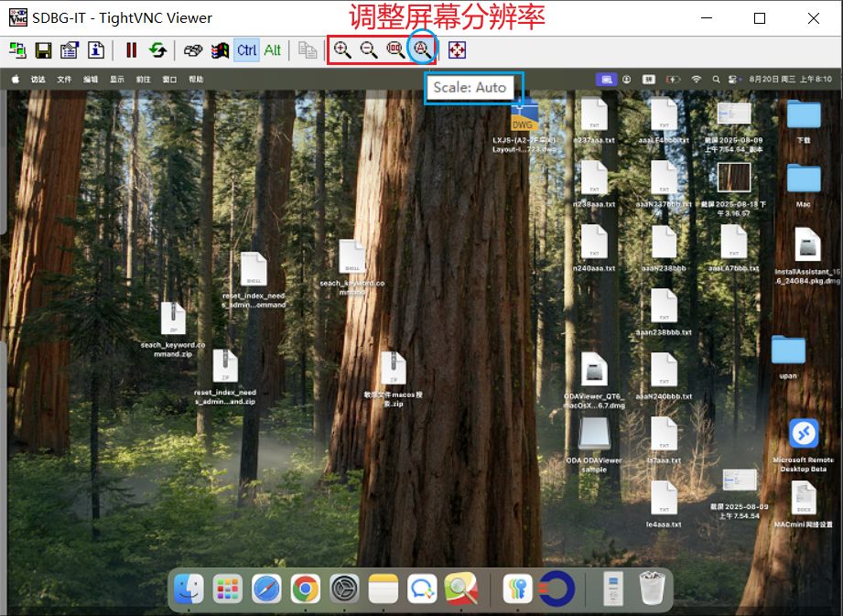Image resolution: width=843 pixels, height=616 pixels.
Task: Select 截屏 2025-08-18 screenshot thumbnail
Action: [734, 178]
